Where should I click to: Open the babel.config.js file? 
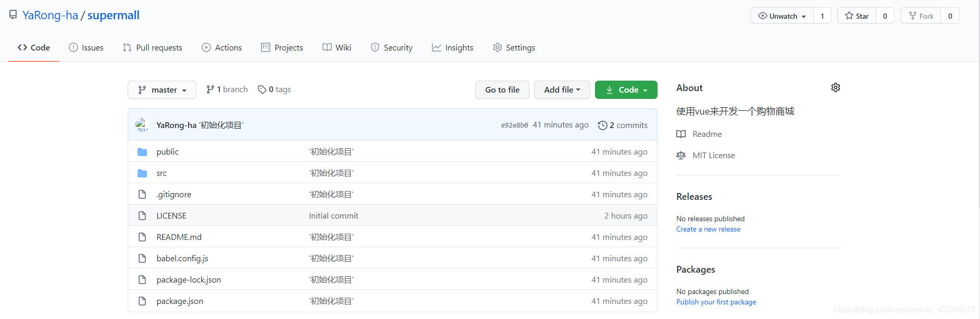coord(182,258)
